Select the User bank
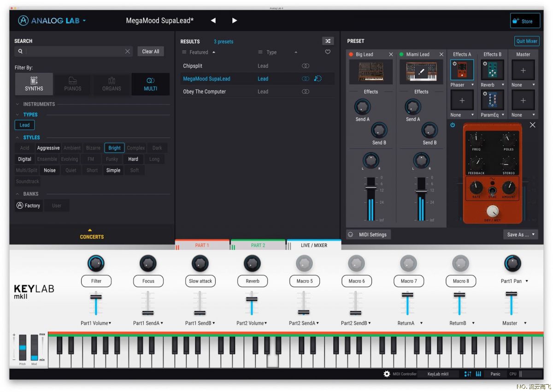553x392 pixels. coord(57,205)
